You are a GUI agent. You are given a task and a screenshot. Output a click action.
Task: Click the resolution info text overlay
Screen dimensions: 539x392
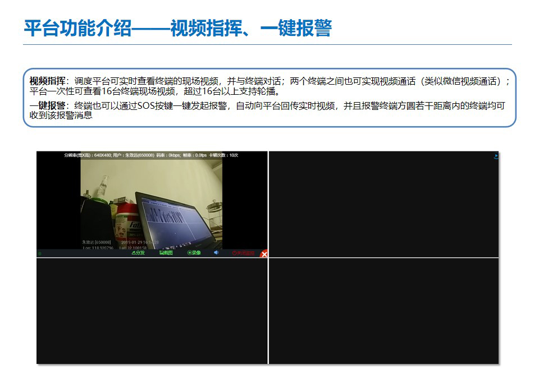pos(151,155)
